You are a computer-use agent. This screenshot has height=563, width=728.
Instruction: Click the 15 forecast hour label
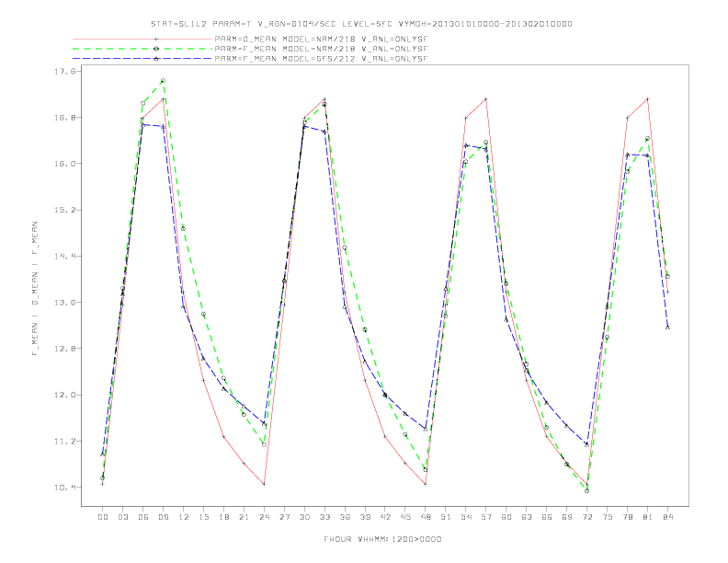coord(203,517)
